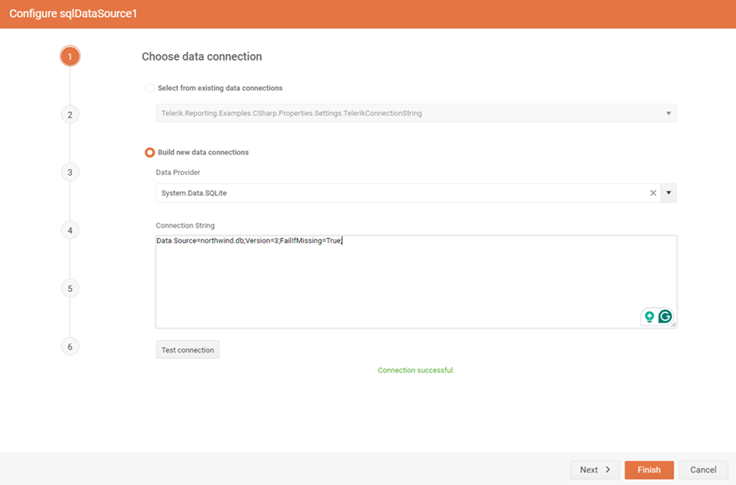This screenshot has height=485, width=736.
Task: Choose the Build new data connections radio
Action: click(150, 152)
